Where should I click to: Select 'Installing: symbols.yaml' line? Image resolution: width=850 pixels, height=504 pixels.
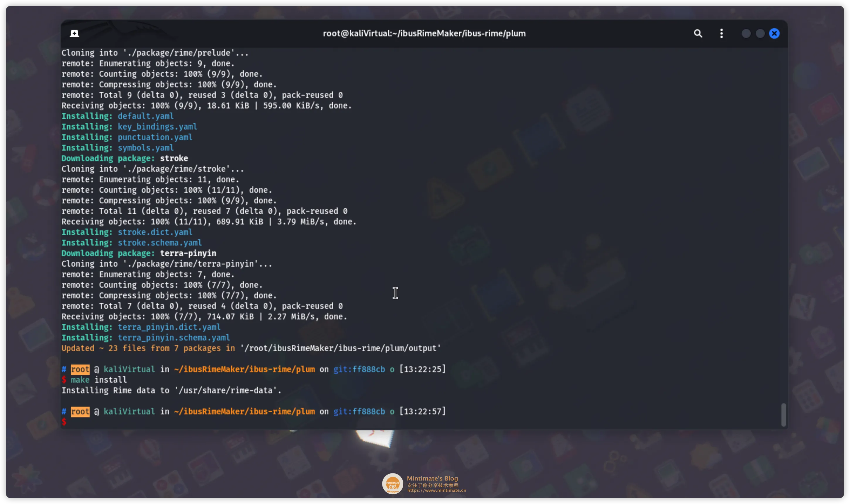(118, 148)
